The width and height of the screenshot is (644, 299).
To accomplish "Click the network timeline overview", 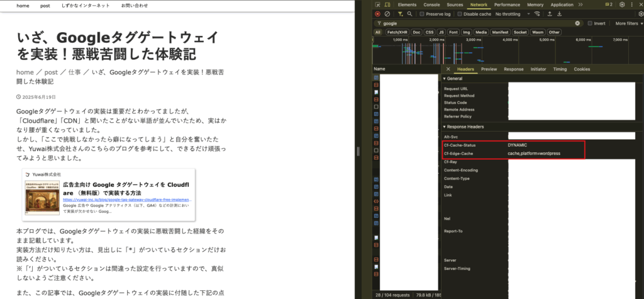I will click(x=508, y=50).
